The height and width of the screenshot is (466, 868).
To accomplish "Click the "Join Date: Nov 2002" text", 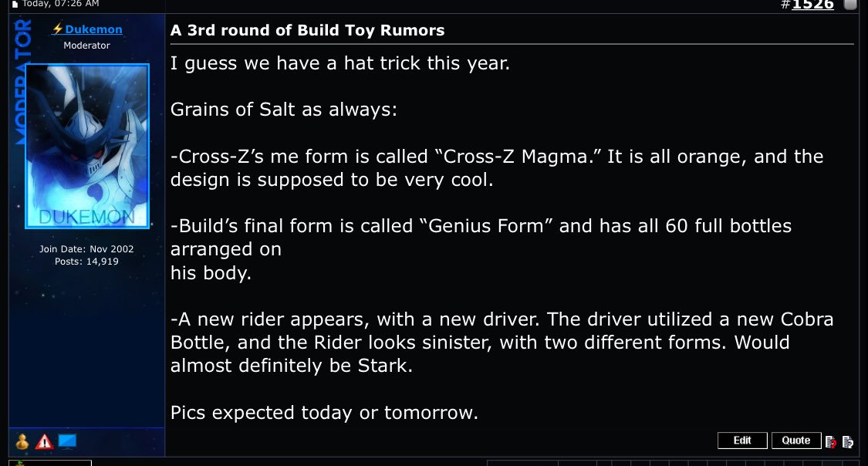I will tap(86, 249).
